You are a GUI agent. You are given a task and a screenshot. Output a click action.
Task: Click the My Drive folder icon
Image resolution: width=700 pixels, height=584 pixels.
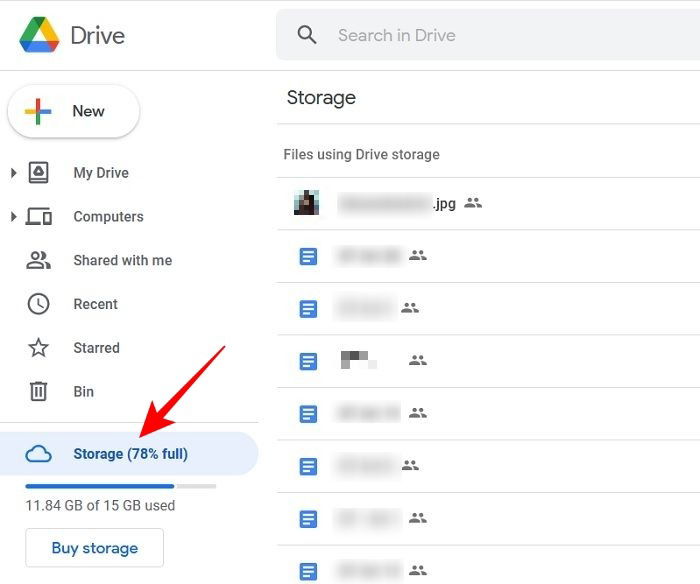[x=38, y=173]
